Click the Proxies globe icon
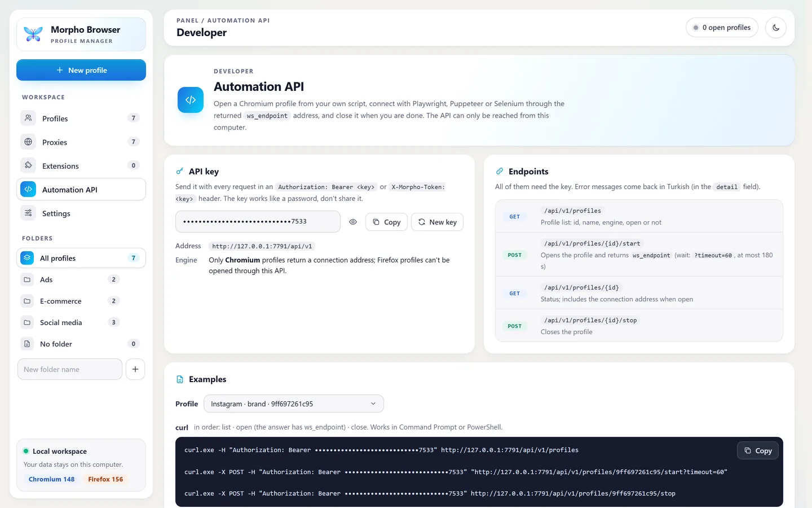This screenshot has height=508, width=812. 28,142
